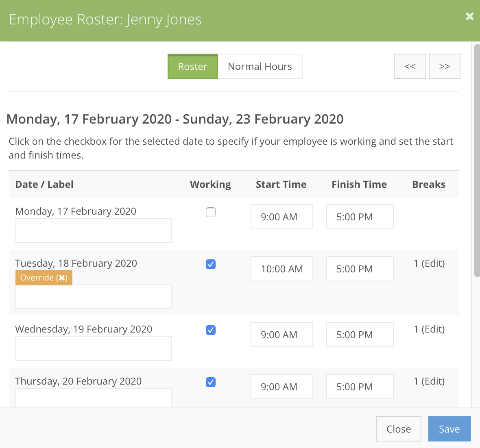Screen dimensions: 480x448
Task: Click the label field for Tuesday, 18 February
Action: 94,296
